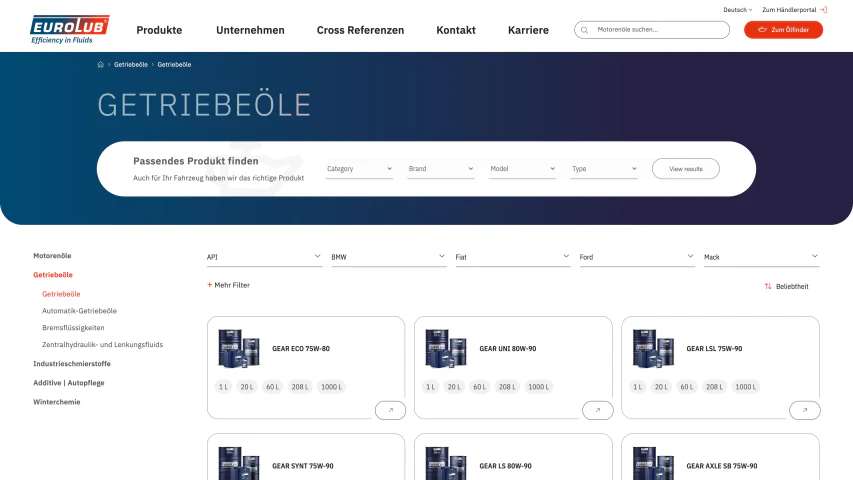Select 1 L size for GEAR ECO 75W-80
This screenshot has width=853, height=480.
pos(224,387)
